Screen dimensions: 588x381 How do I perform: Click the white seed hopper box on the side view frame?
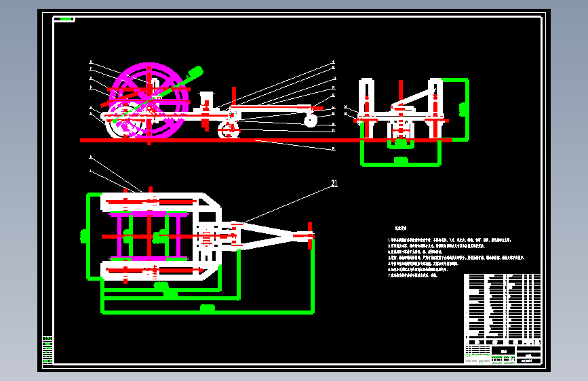pyautogui.click(x=206, y=100)
